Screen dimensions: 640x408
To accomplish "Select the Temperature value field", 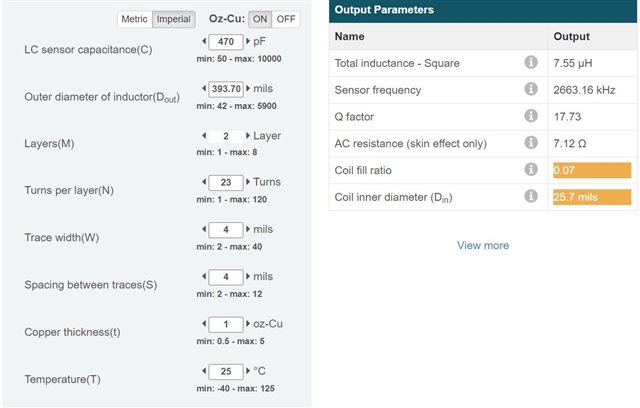I will [x=226, y=372].
